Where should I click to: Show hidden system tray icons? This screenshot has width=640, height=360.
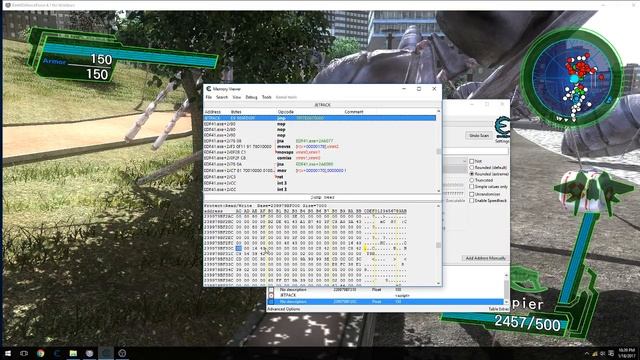click(587, 353)
